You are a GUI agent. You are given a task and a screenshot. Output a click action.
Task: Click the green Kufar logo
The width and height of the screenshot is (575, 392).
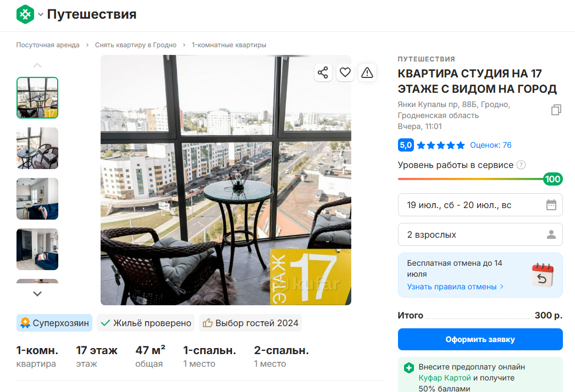pyautogui.click(x=25, y=14)
